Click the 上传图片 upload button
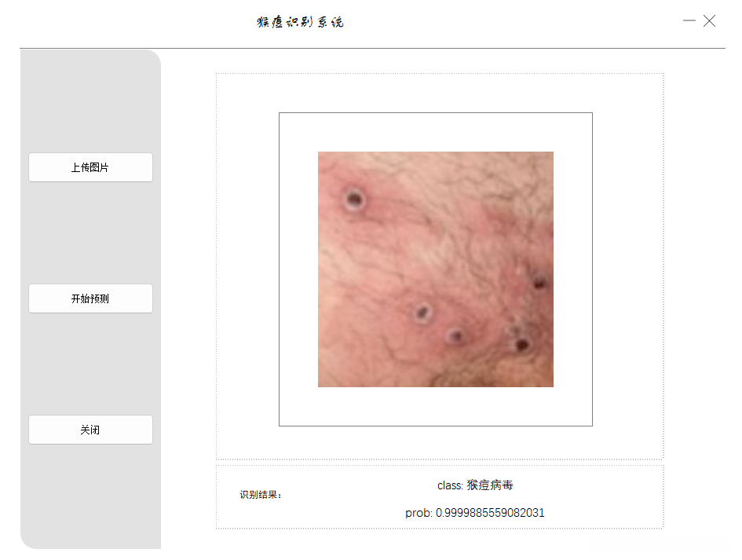This screenshot has width=742, height=560. point(90,167)
